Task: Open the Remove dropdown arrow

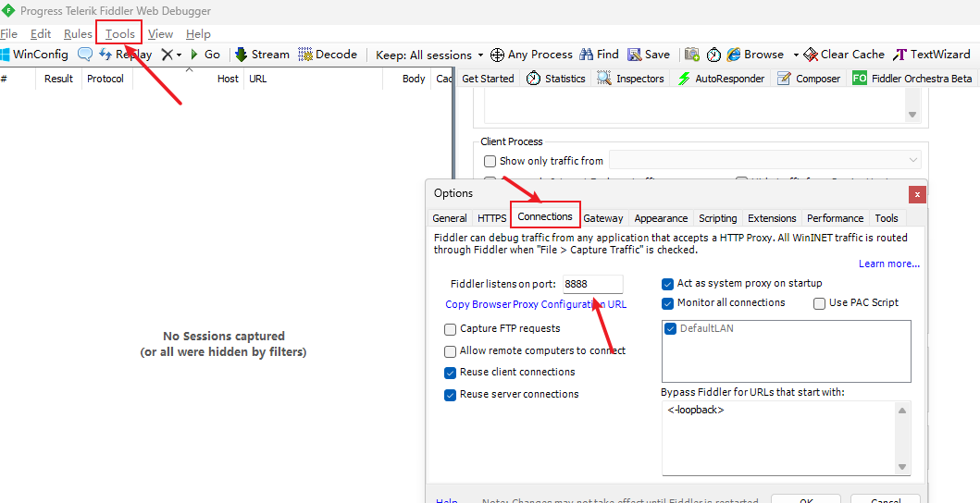Action: pos(179,55)
